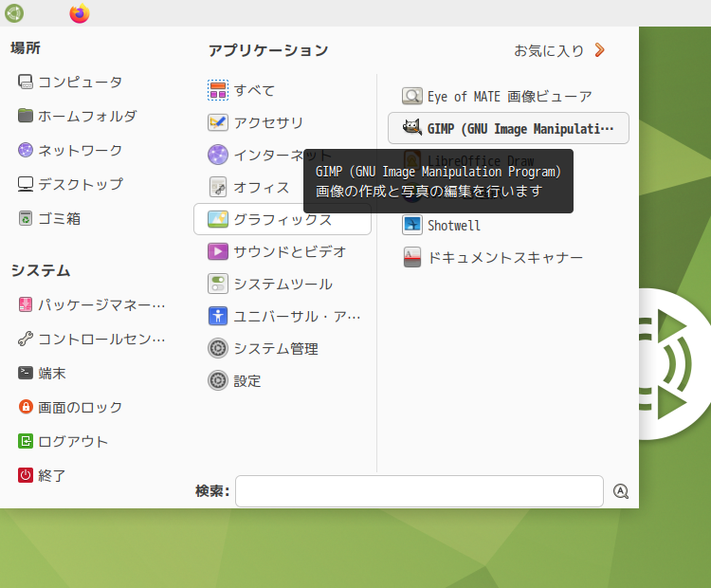Launch Firefox from the top panel
Viewport: 711px width, 588px height.
coord(80,13)
